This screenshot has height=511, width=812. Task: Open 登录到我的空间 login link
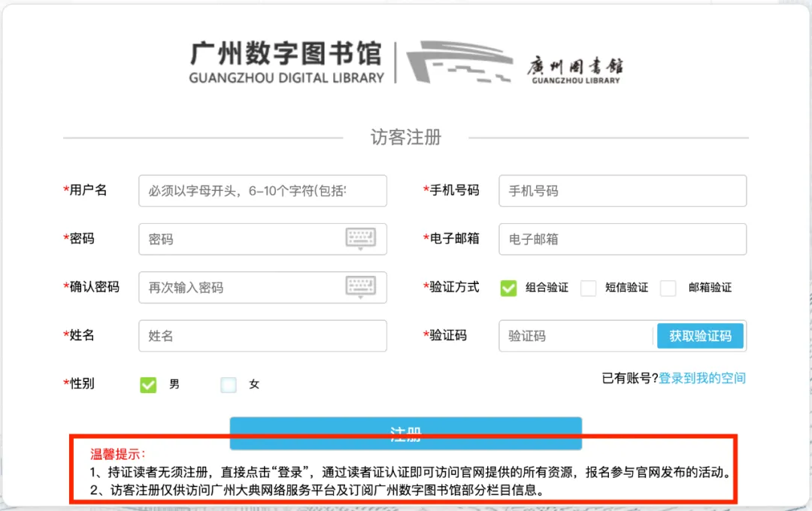701,379
